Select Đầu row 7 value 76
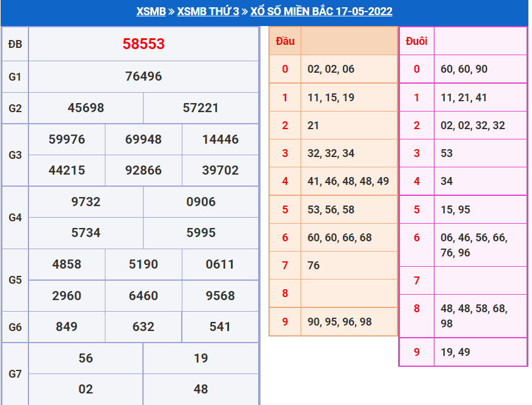The image size is (532, 405). point(313,266)
